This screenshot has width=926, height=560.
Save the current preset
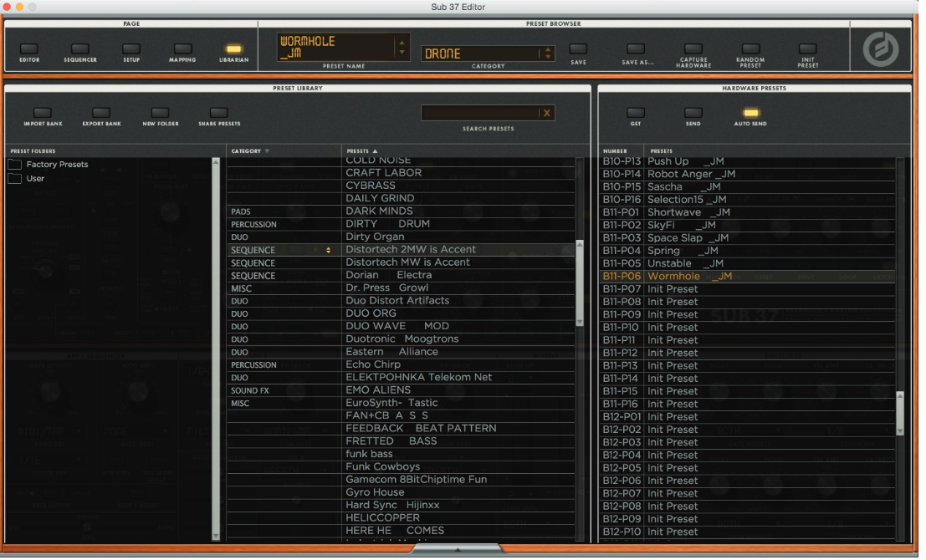[x=578, y=48]
